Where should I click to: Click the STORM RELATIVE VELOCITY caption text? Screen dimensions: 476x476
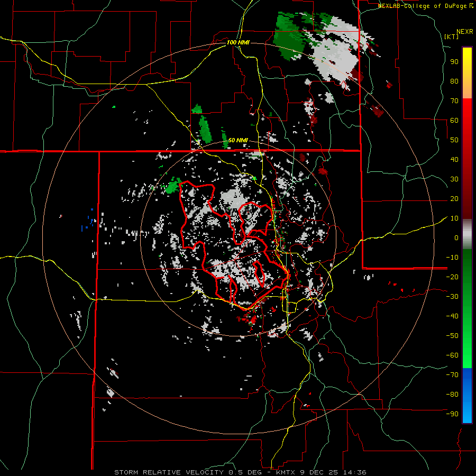tap(169, 472)
